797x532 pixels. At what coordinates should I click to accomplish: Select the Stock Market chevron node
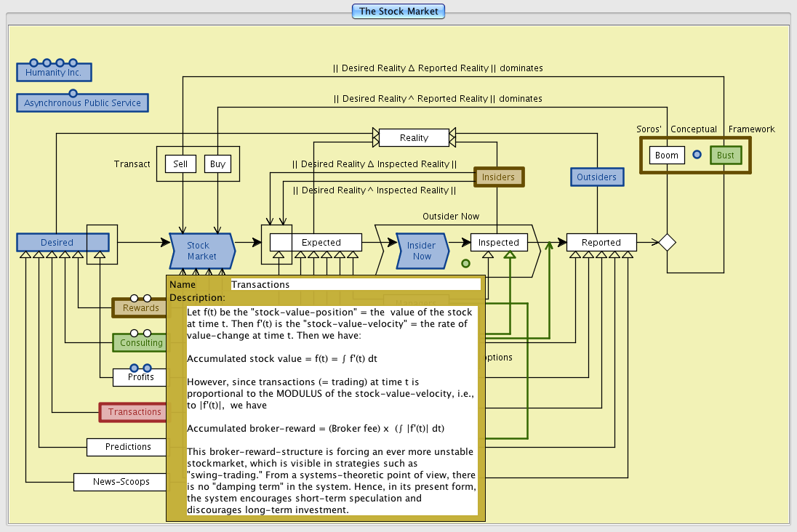tap(201, 251)
